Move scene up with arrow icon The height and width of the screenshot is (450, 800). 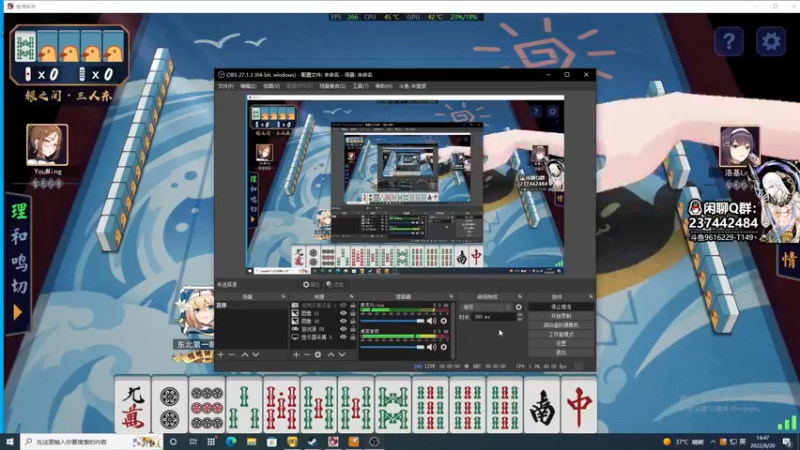point(245,355)
